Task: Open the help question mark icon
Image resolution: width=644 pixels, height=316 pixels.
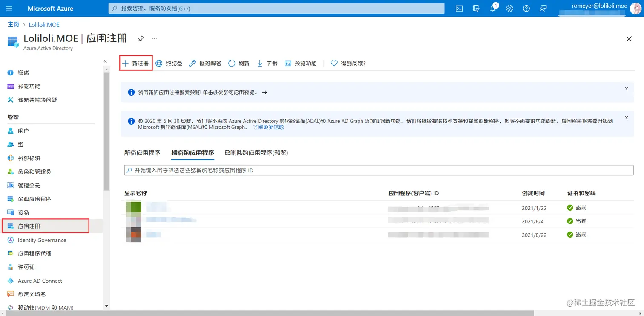Action: (x=526, y=9)
